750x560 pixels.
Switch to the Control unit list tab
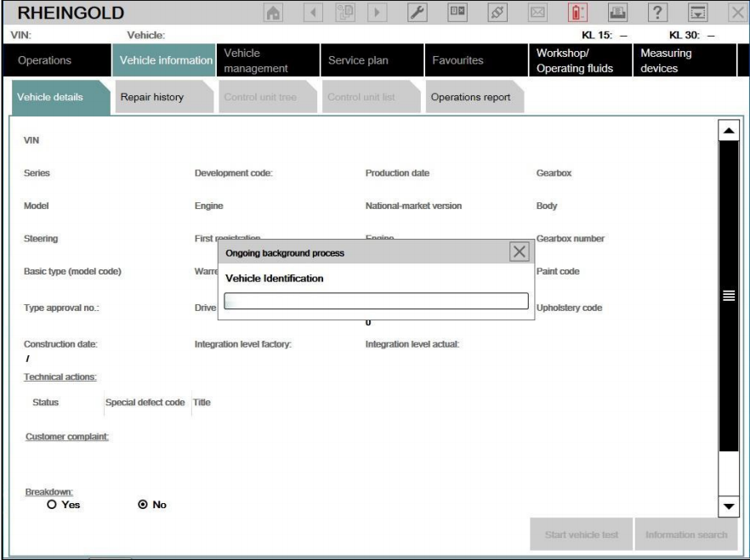(x=371, y=97)
